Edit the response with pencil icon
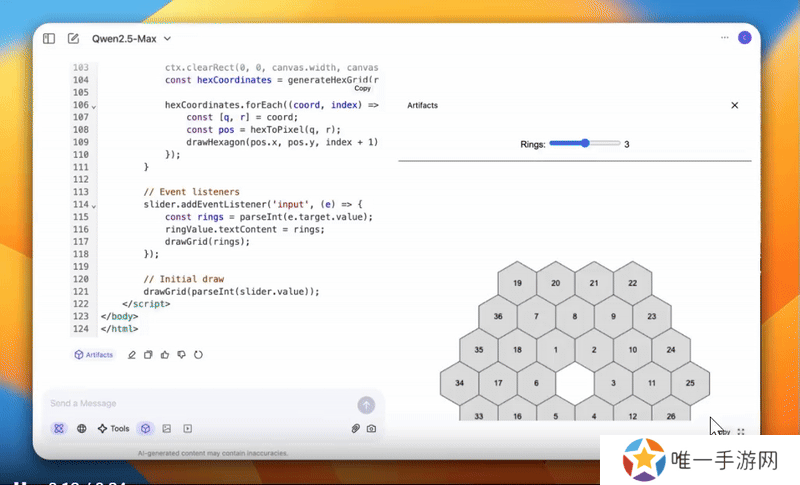The image size is (800, 485). 132,355
